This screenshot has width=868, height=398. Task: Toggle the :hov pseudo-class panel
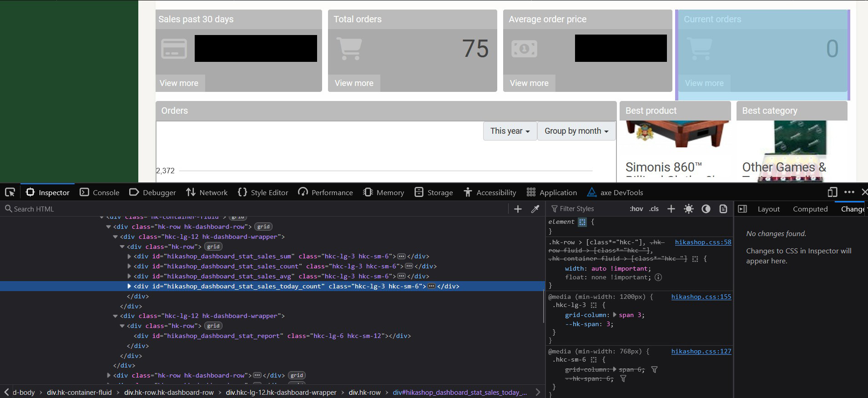click(636, 209)
